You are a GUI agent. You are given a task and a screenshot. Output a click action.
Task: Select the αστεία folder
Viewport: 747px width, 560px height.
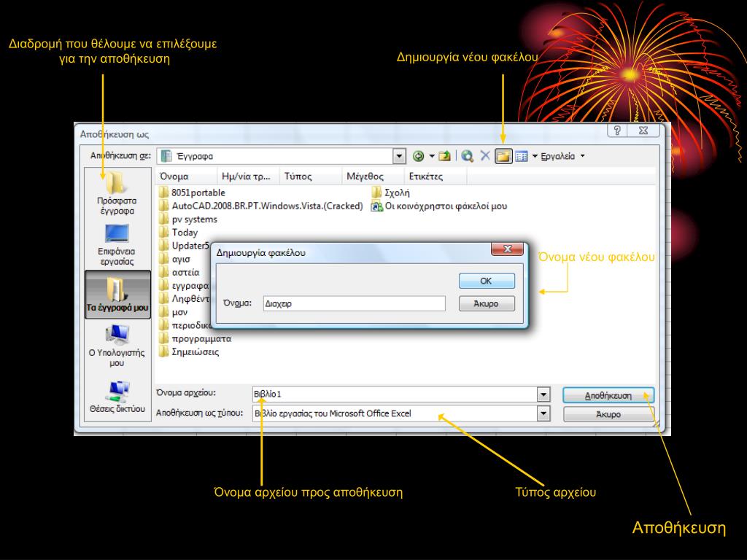tap(179, 273)
